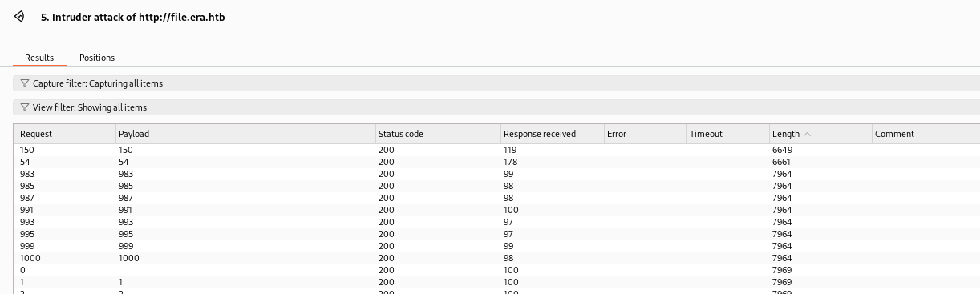
Task: Sort by the Request column header
Action: 64,134
